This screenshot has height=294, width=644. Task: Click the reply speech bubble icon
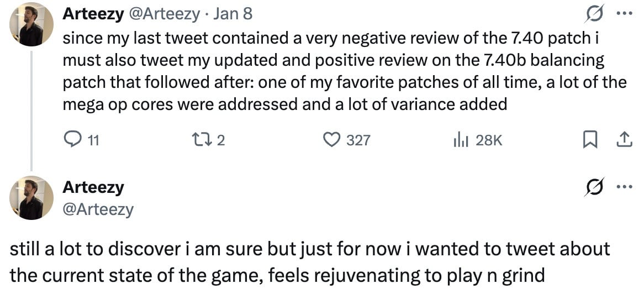[x=73, y=140]
